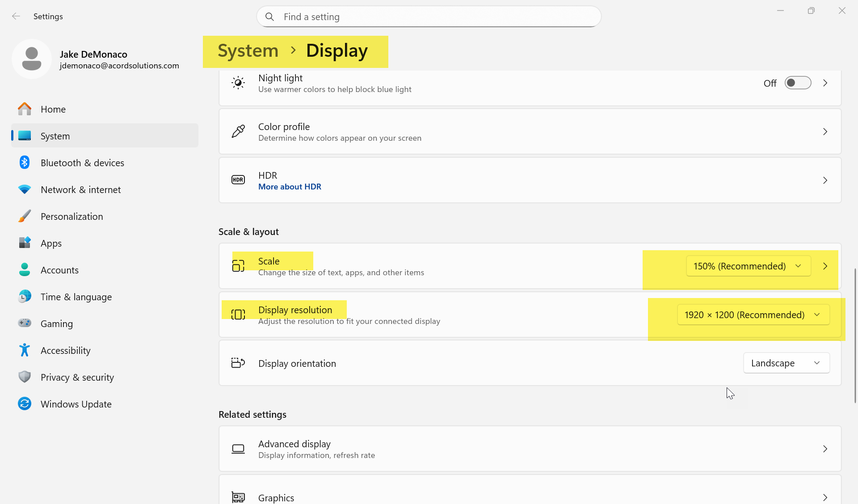
Task: Click the Night light sun icon
Action: pyautogui.click(x=238, y=83)
